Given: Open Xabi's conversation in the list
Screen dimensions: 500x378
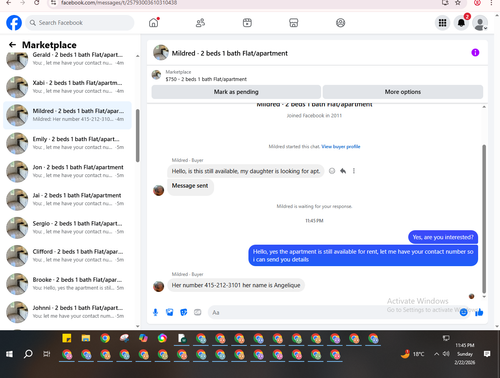Looking at the screenshot, I should click(x=67, y=87).
